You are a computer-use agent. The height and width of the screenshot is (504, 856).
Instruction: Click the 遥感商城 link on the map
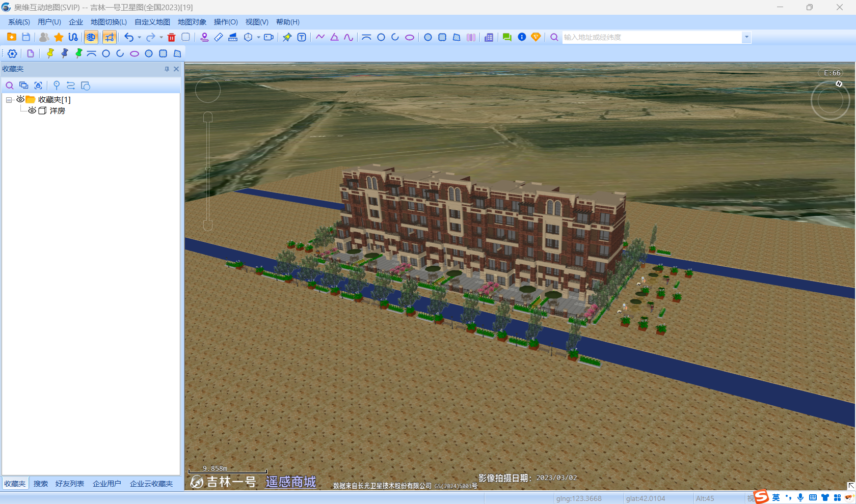[x=291, y=482]
